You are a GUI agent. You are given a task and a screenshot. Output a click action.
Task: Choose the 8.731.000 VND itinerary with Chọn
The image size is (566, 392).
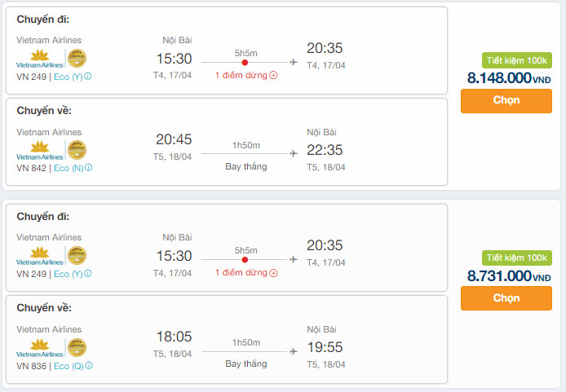pyautogui.click(x=506, y=298)
